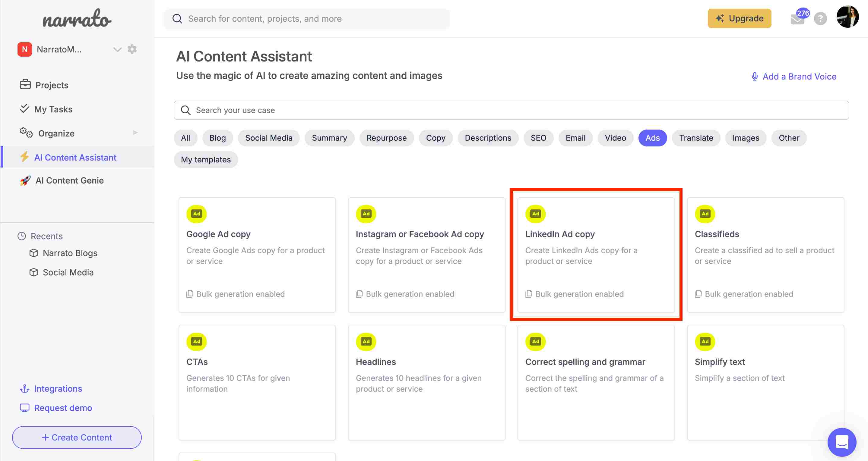Open Narrato Blogs recent project

click(70, 253)
